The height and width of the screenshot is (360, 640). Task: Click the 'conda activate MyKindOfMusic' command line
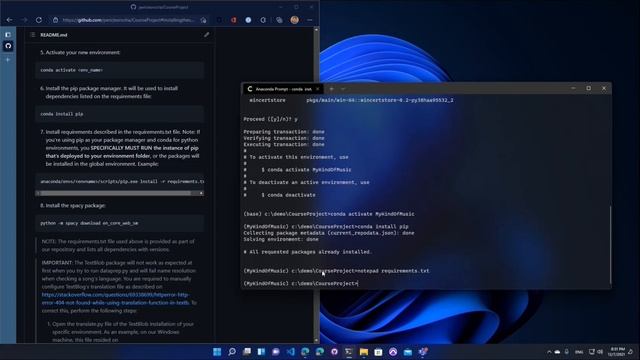pos(329,214)
